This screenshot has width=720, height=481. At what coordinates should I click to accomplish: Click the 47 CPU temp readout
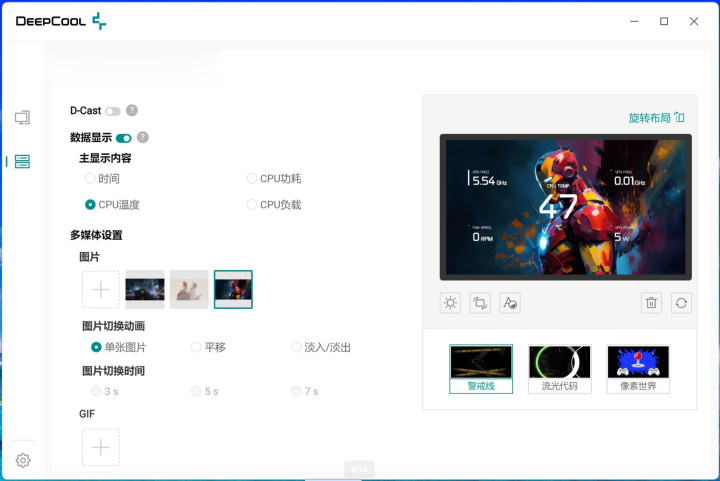[558, 206]
